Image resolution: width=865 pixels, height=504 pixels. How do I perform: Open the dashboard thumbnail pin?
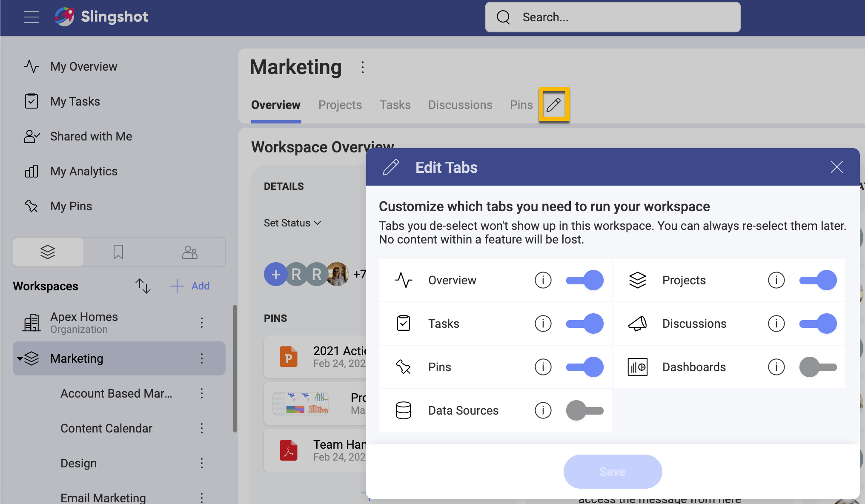click(315, 404)
